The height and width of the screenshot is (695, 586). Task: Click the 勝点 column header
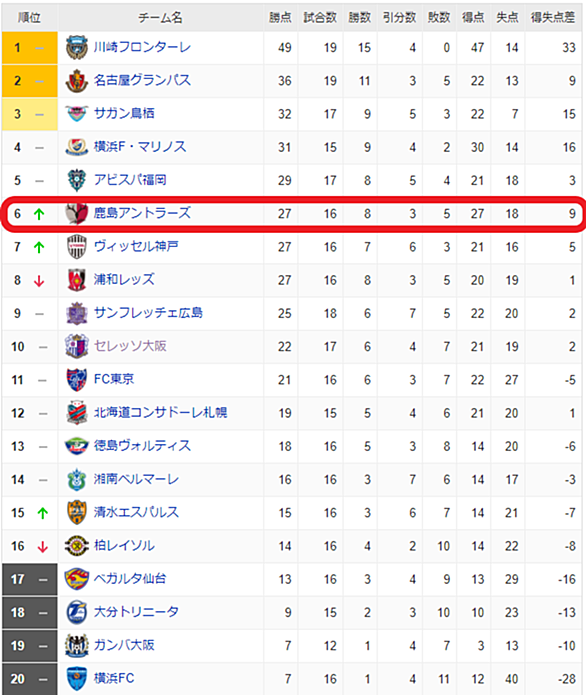pos(281,18)
